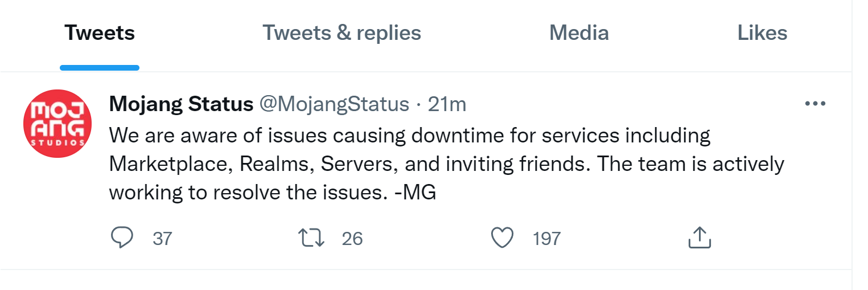
Task: Click the reply count 37
Action: pos(162,238)
